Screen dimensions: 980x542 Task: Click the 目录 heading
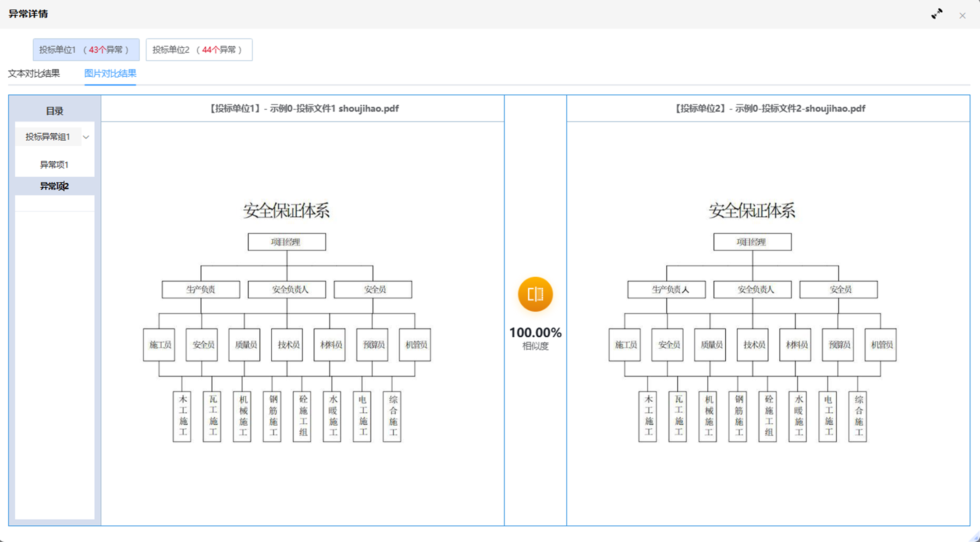[54, 111]
